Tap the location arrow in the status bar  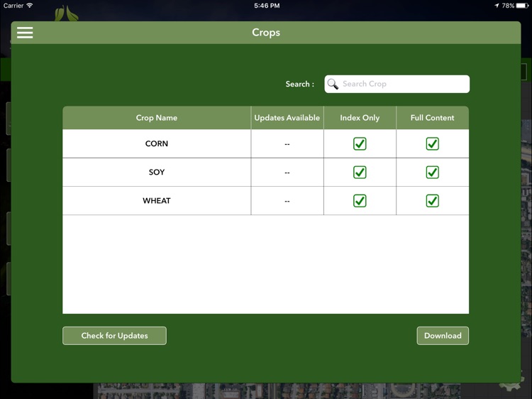pos(497,5)
